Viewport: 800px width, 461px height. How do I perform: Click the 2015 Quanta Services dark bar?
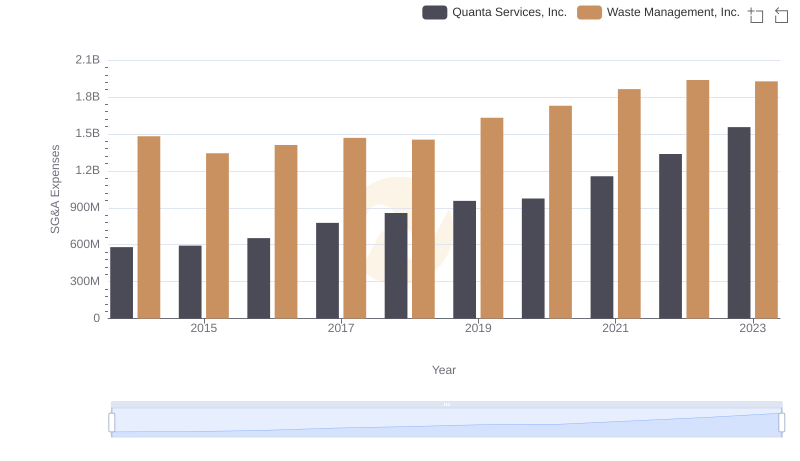point(190,282)
